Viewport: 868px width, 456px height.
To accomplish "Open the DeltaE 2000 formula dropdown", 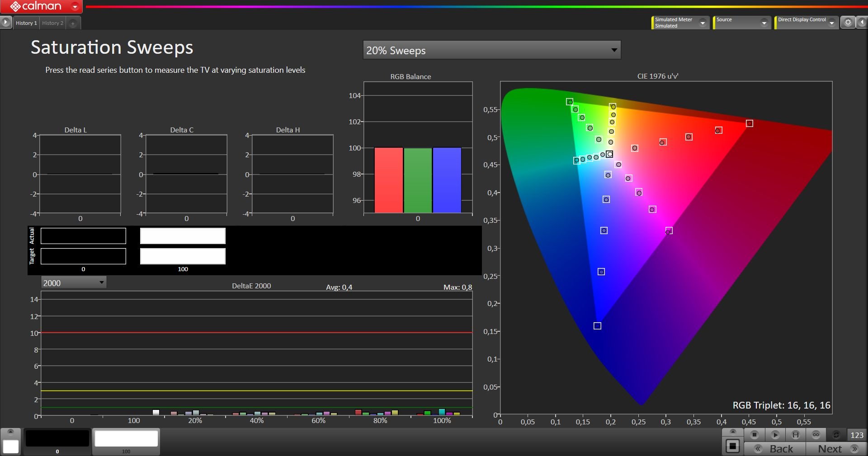I will tap(74, 283).
